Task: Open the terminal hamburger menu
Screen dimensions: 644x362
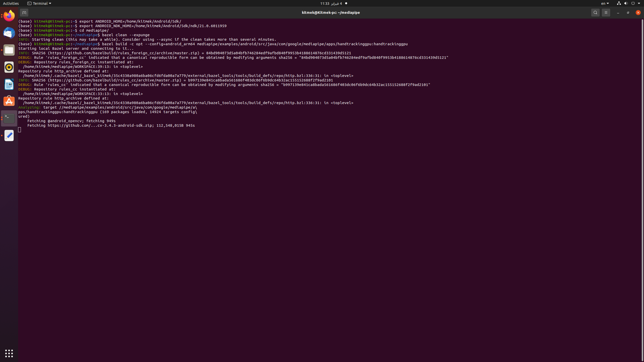Action: (606, 12)
